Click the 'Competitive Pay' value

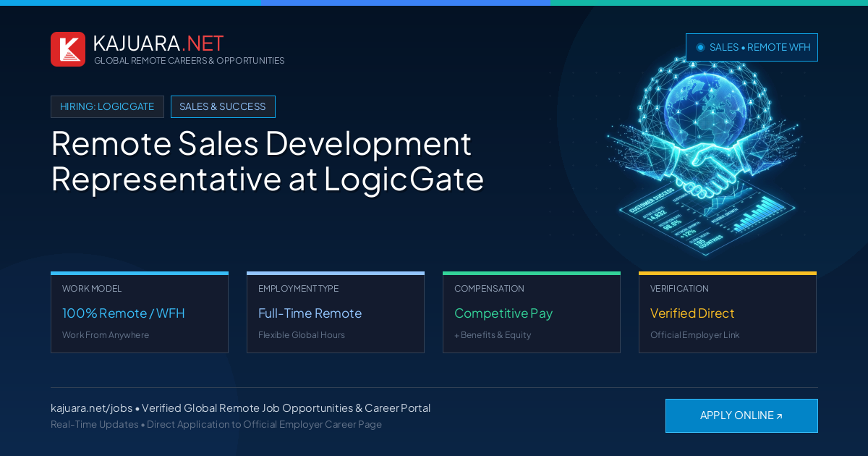click(503, 313)
